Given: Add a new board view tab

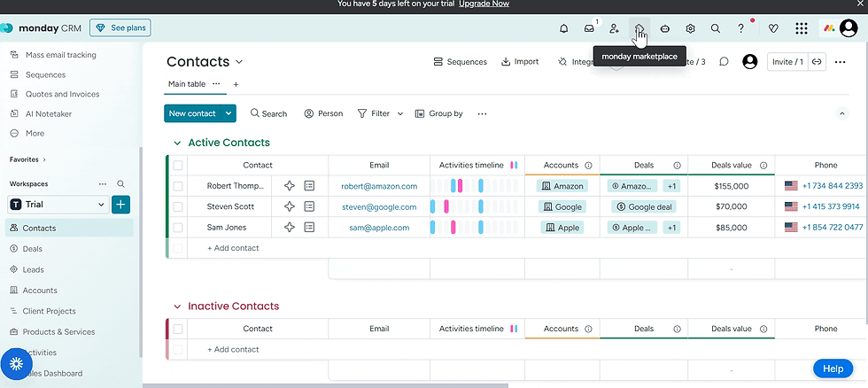Looking at the screenshot, I should coord(236,84).
